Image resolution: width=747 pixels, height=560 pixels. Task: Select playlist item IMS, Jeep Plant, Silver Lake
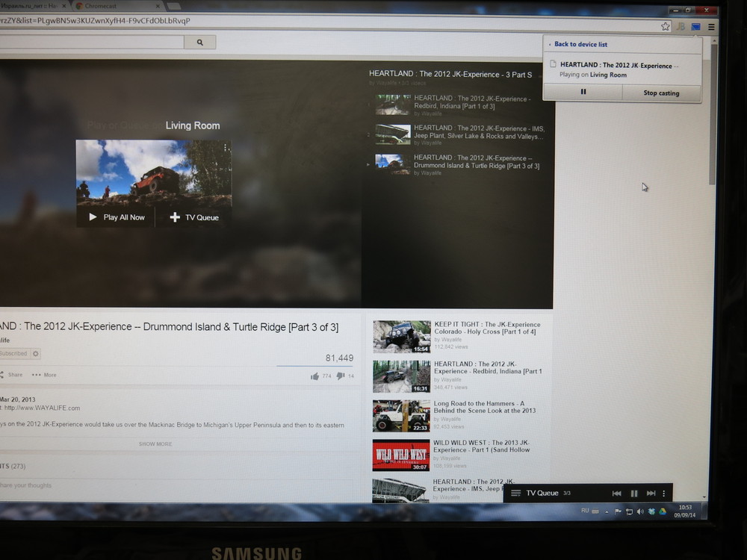pyautogui.click(x=479, y=132)
